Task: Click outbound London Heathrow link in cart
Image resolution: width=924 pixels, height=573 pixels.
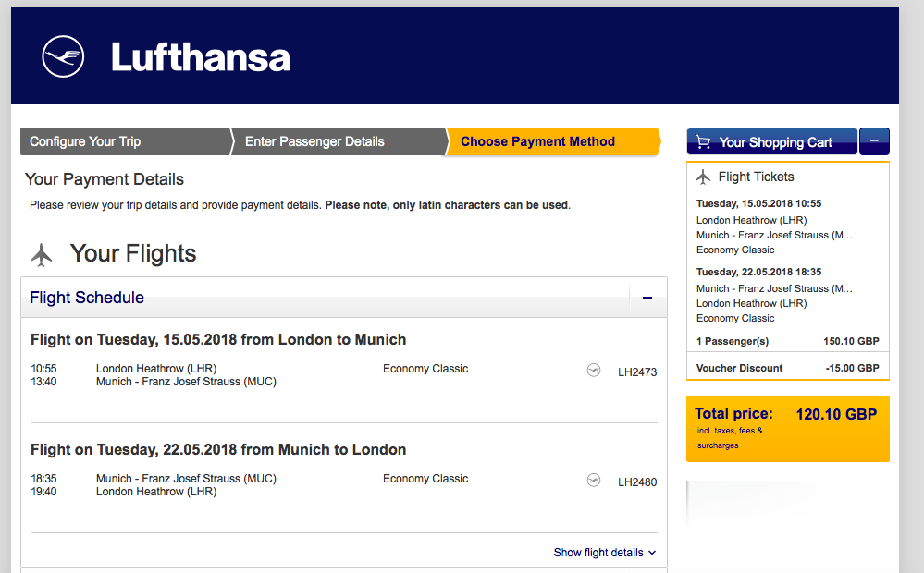Action: point(751,220)
